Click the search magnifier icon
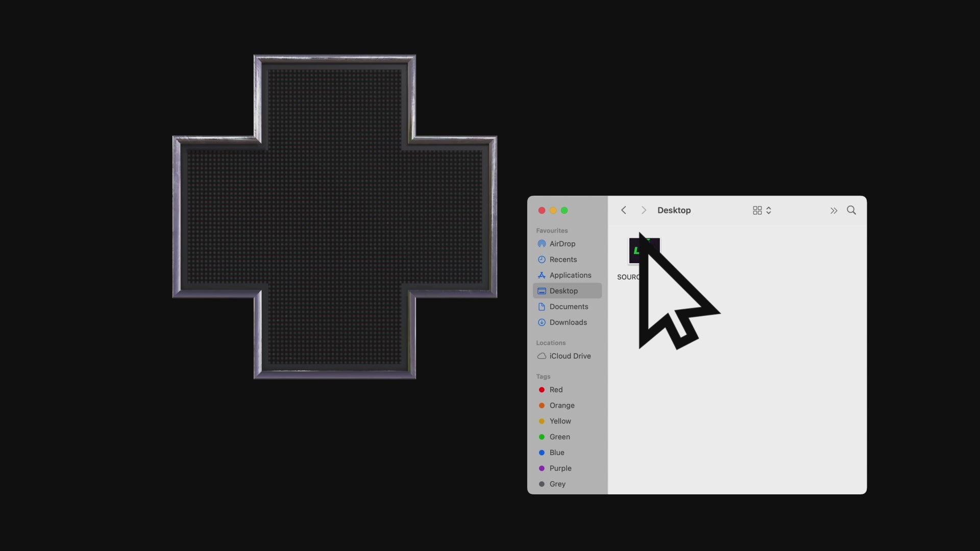This screenshot has width=980, height=551. (x=851, y=210)
